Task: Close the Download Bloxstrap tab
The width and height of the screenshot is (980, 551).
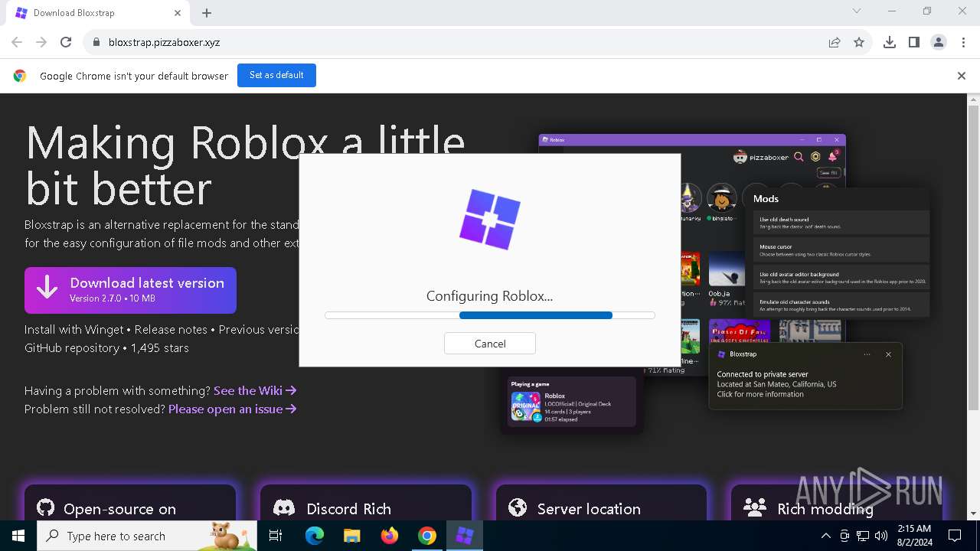Action: point(178,12)
